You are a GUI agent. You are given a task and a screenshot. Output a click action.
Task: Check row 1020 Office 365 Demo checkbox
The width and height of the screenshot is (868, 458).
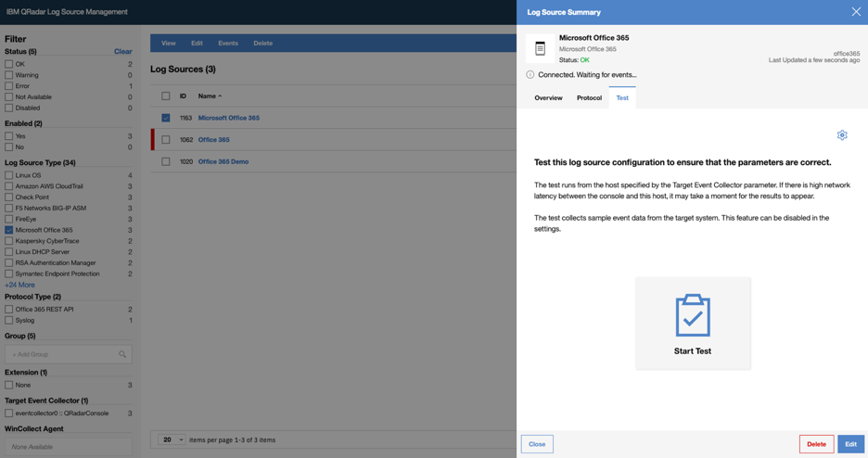pos(165,161)
